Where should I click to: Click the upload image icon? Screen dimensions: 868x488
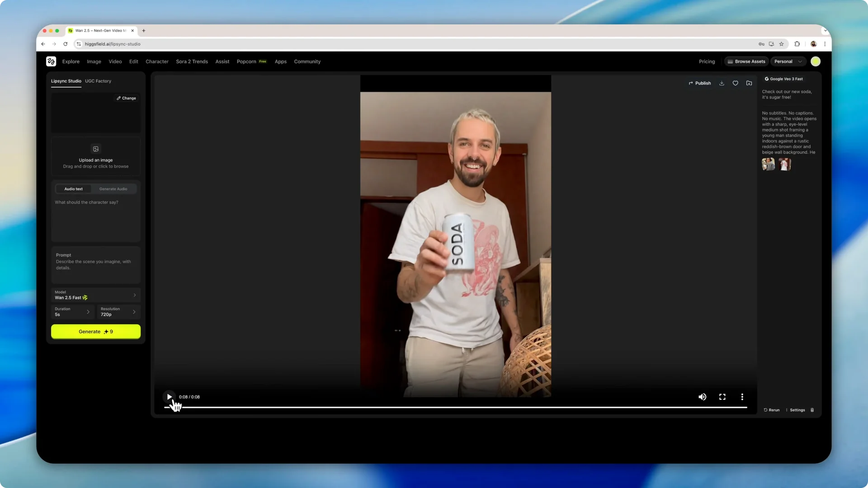coord(95,149)
